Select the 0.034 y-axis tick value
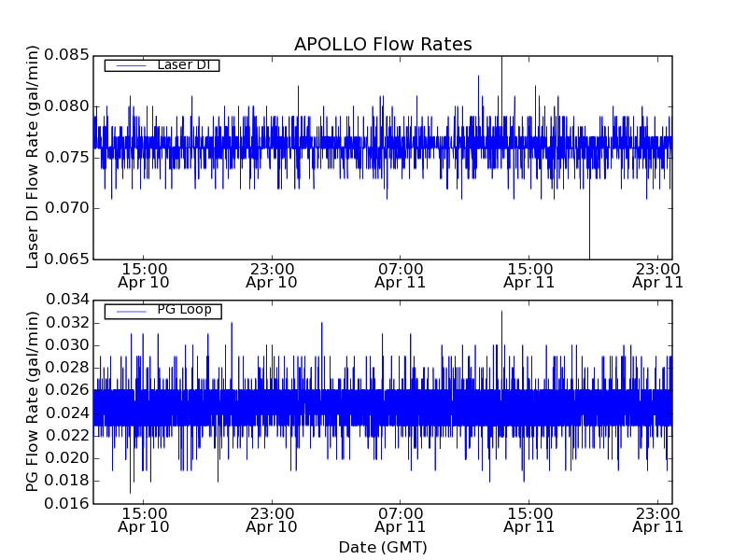This screenshot has width=747, height=560. click(67, 300)
